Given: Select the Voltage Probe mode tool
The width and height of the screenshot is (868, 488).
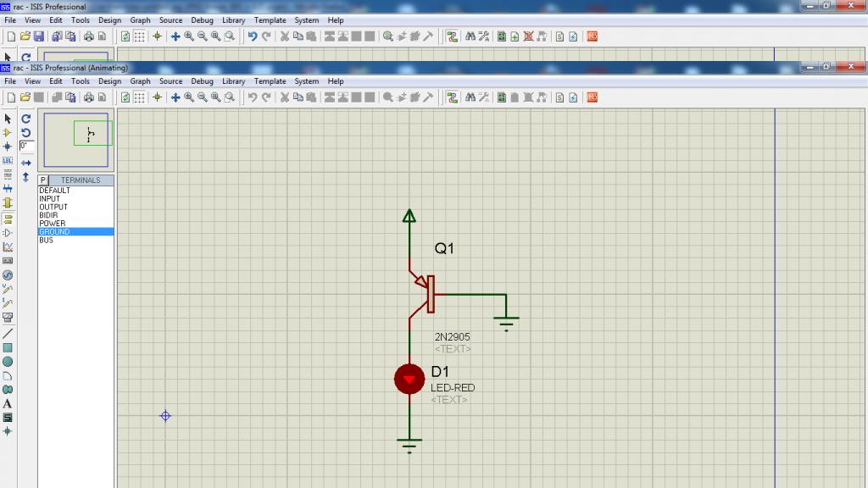Looking at the screenshot, I should click(x=7, y=289).
